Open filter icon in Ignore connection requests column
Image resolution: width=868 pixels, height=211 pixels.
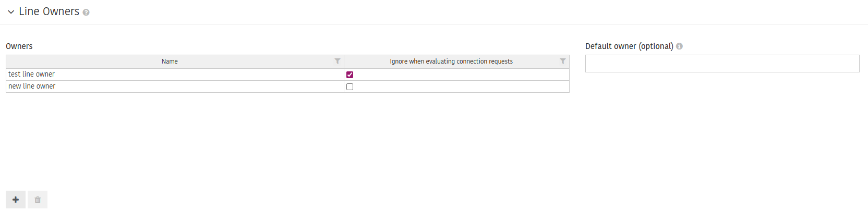click(x=563, y=61)
